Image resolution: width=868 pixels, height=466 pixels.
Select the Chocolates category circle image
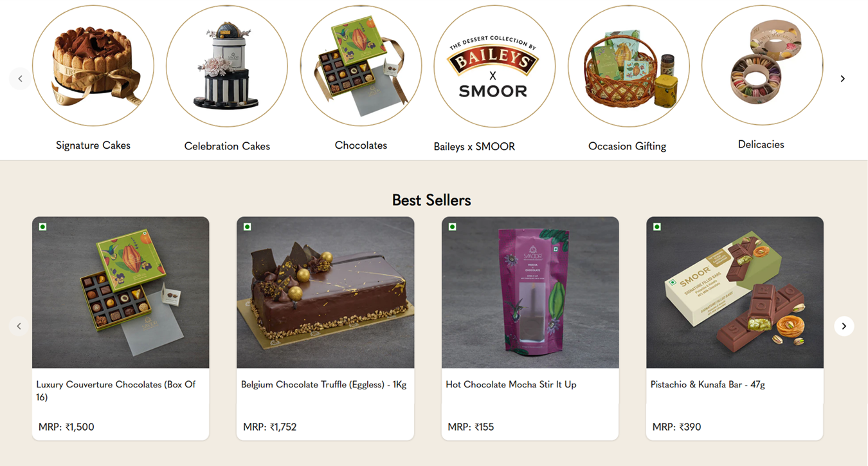point(361,66)
